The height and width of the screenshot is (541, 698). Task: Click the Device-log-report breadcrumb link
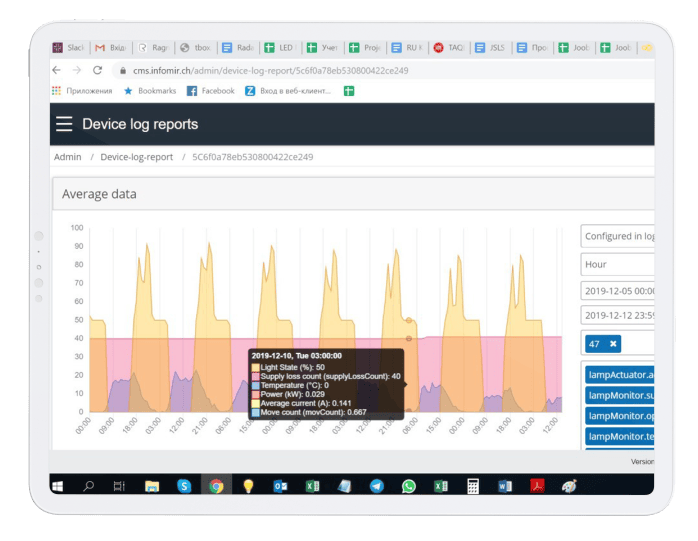pyautogui.click(x=136, y=157)
